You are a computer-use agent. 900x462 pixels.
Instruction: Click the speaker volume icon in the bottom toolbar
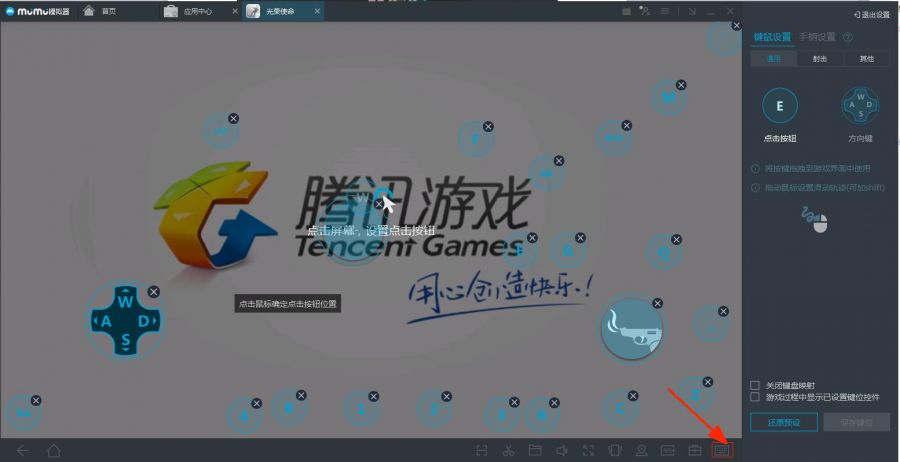(562, 451)
